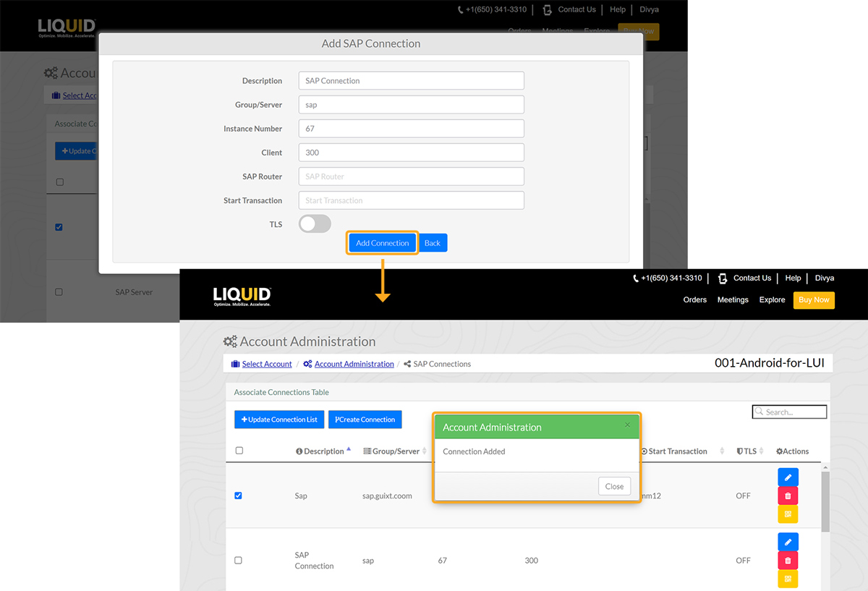This screenshot has height=591, width=868.
Task: Click blue edit pencil for SAP Connection row
Action: (x=788, y=542)
